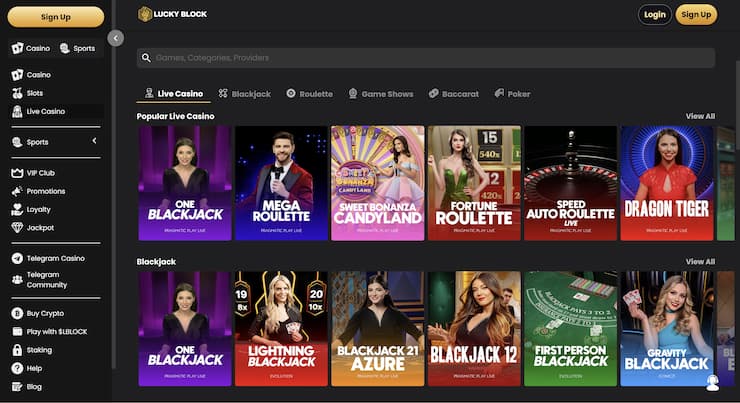The height and width of the screenshot is (403, 740).
Task: Click the Live Casino dealer icon in sidebar
Action: pyautogui.click(x=17, y=111)
